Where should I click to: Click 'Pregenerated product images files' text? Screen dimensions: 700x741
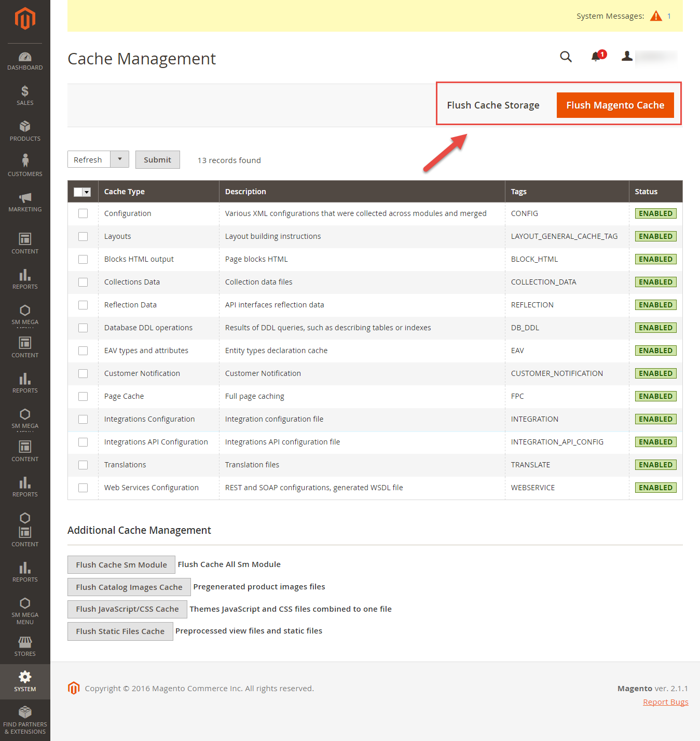259,587
